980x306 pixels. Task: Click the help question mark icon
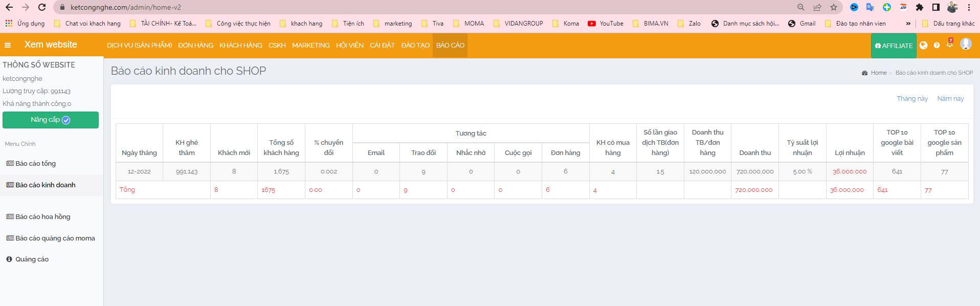937,46
